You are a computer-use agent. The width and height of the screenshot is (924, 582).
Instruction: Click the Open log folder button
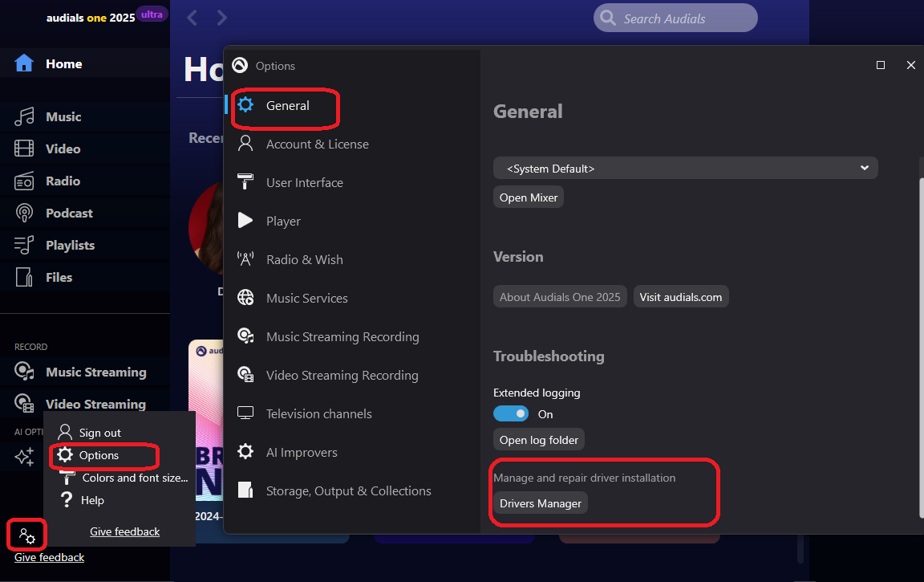click(x=539, y=440)
